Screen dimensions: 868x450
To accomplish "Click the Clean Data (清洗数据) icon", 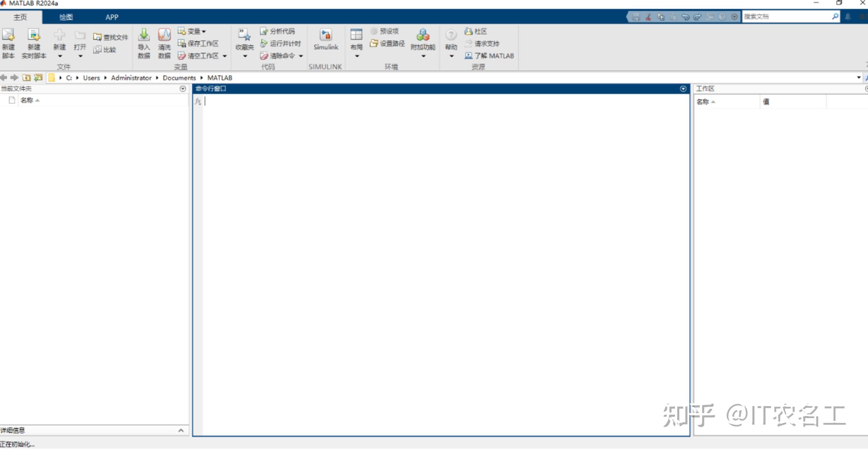I will (x=164, y=35).
